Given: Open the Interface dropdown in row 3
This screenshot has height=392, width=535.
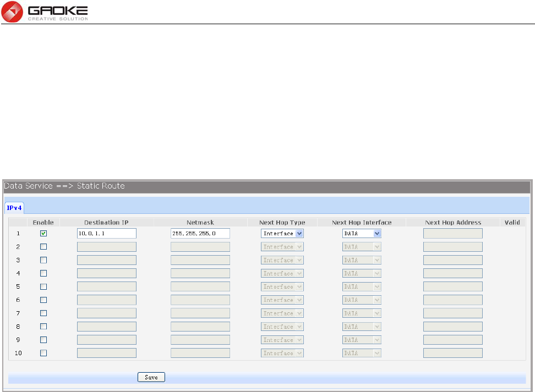Looking at the screenshot, I should (x=282, y=260).
